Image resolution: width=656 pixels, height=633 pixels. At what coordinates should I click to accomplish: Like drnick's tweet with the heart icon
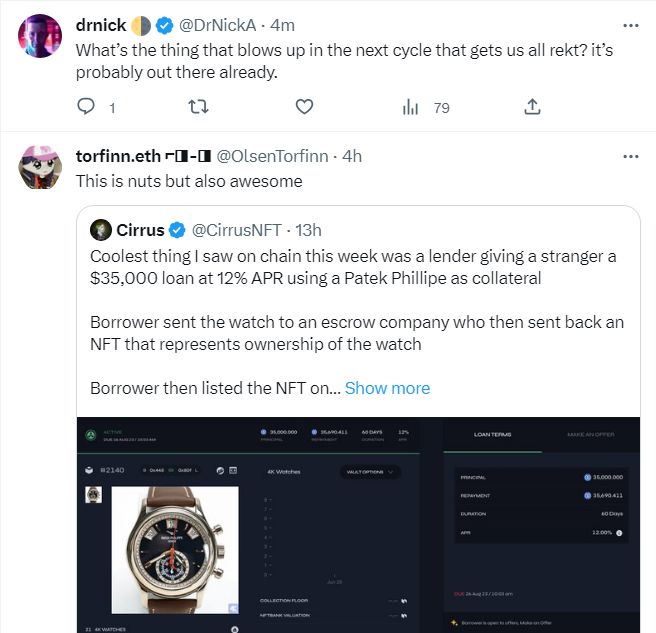pyautogui.click(x=305, y=107)
